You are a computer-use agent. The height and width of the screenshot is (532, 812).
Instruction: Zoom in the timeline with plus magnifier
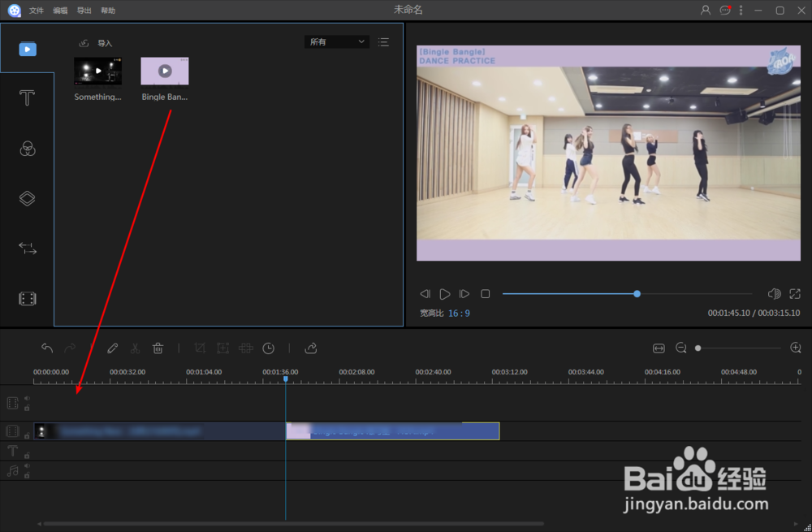tap(796, 348)
